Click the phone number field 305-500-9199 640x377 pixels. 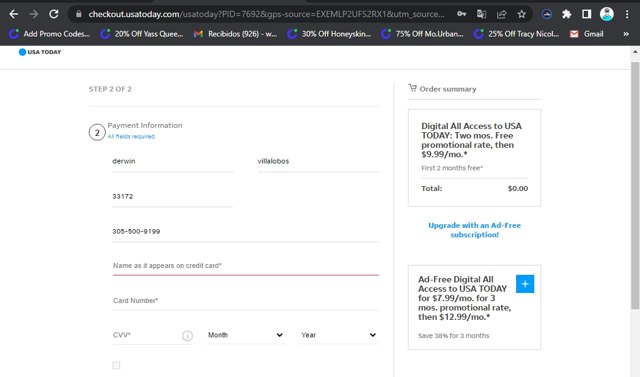coord(245,232)
